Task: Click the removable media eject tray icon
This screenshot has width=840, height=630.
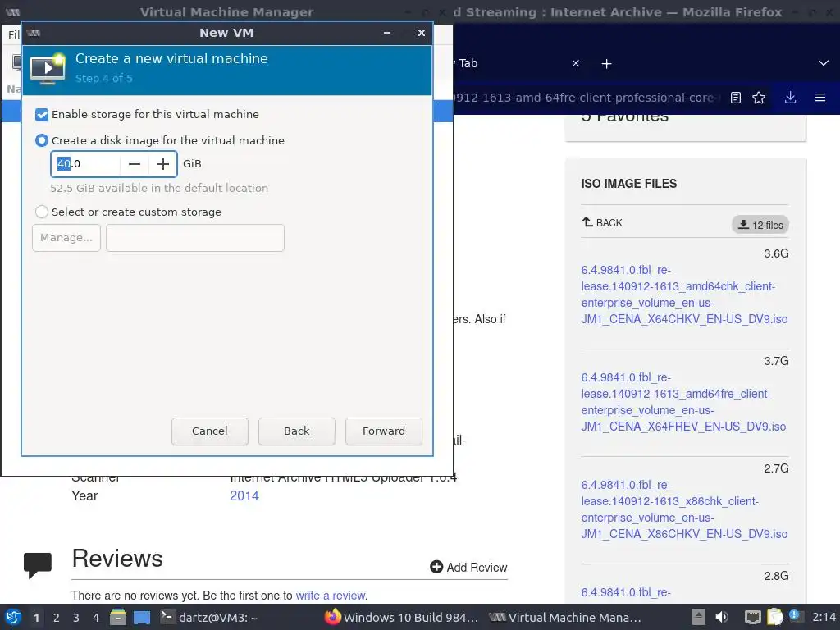Action: (x=699, y=617)
